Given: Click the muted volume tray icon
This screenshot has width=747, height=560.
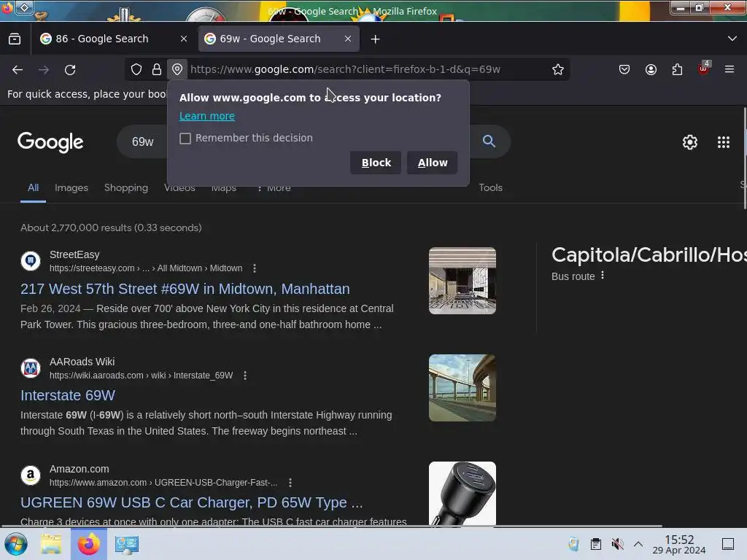Looking at the screenshot, I should (617, 544).
